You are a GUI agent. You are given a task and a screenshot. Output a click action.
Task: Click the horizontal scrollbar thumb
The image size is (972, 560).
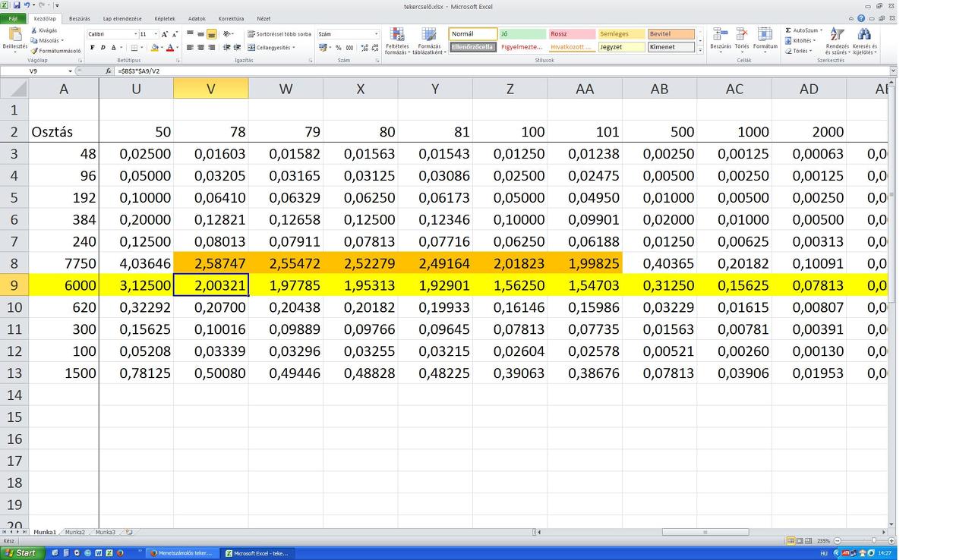pos(705,532)
